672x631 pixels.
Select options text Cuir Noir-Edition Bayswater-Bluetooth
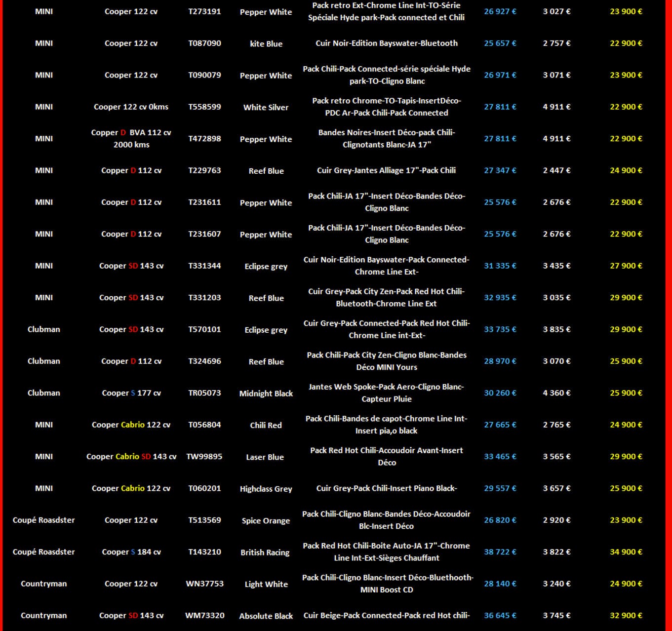[x=387, y=43]
